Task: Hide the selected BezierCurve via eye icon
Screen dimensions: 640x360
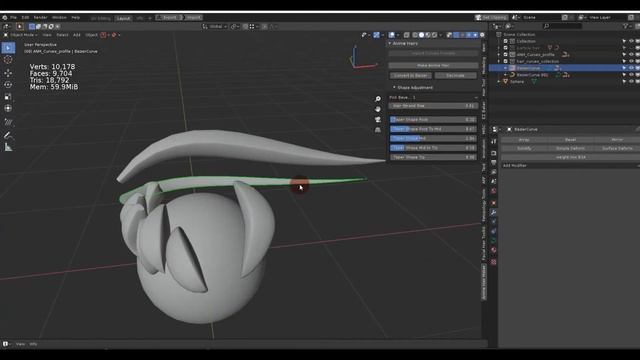Action: click(x=631, y=68)
